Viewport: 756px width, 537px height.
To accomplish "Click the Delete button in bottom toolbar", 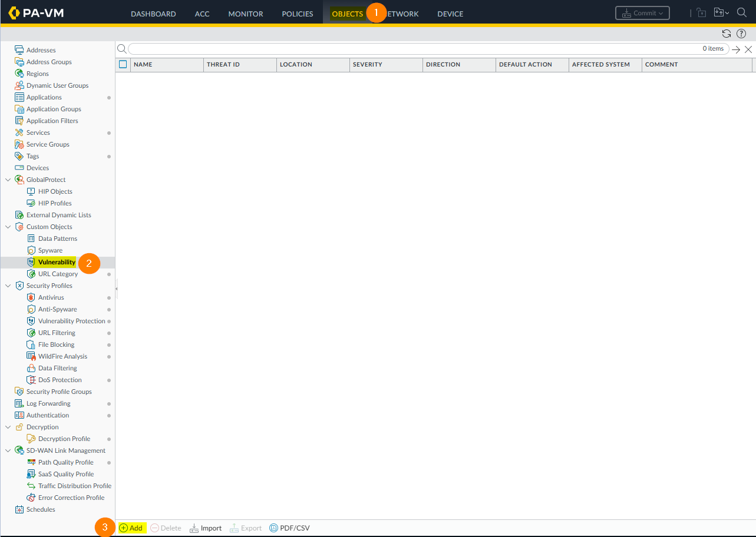I will pos(166,528).
